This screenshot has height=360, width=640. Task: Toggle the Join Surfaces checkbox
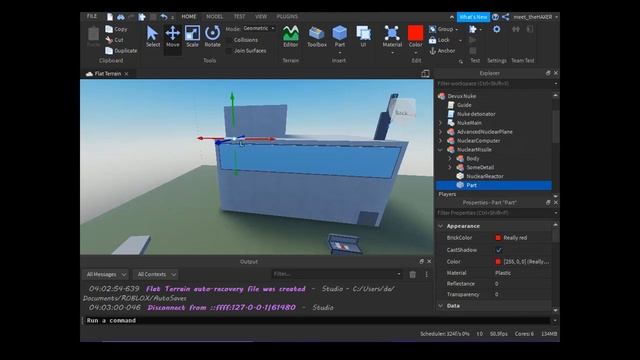(x=229, y=51)
